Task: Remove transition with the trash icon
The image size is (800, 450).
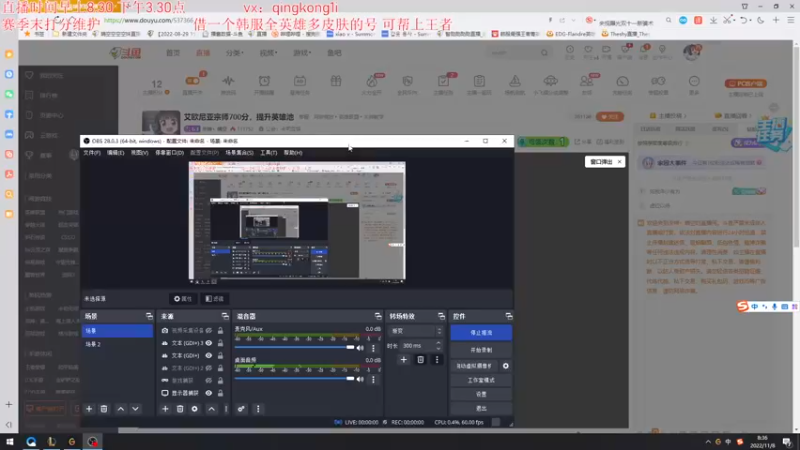Action: [420, 360]
